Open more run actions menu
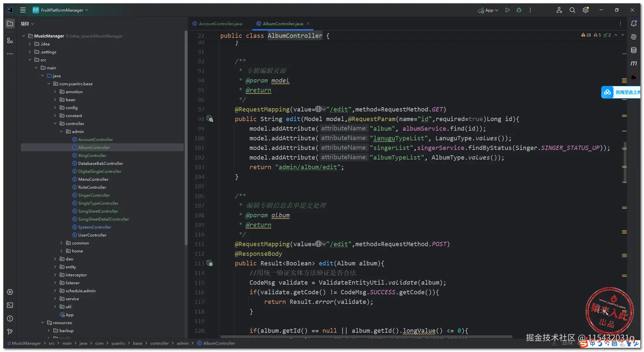 tap(530, 10)
